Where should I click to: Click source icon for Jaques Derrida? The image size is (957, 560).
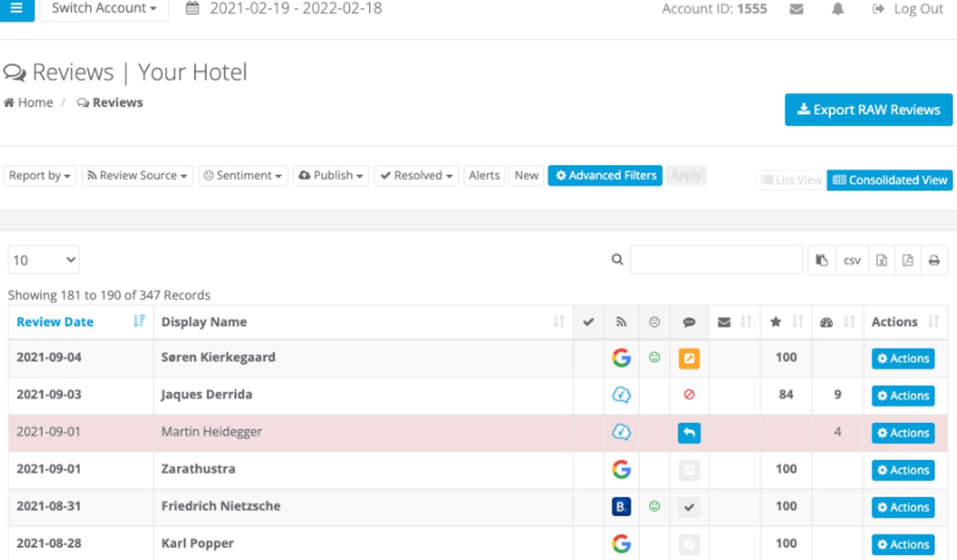point(621,395)
